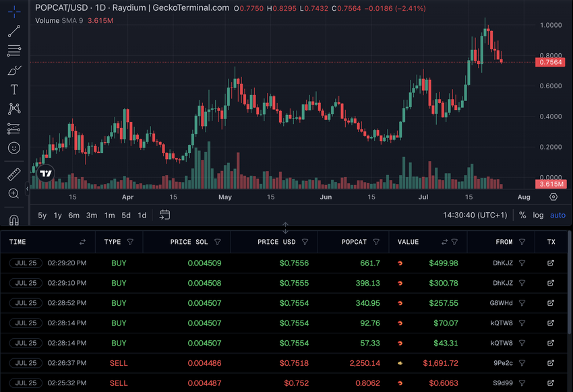This screenshot has width=573, height=392.
Task: Click the BUY type at 02:28:52 PM
Action: [x=119, y=303]
